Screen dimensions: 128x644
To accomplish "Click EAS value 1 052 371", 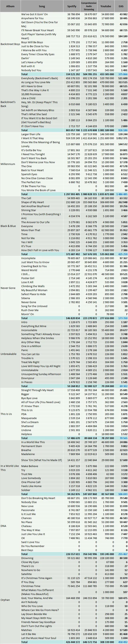I will (122, 138).
